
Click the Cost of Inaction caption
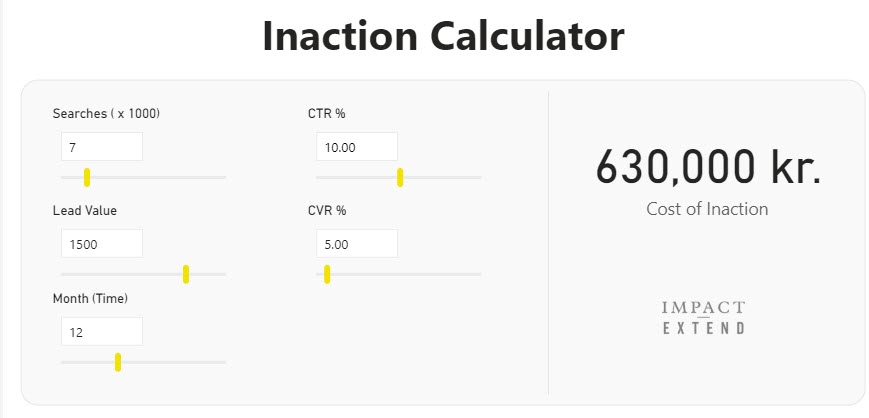707,209
